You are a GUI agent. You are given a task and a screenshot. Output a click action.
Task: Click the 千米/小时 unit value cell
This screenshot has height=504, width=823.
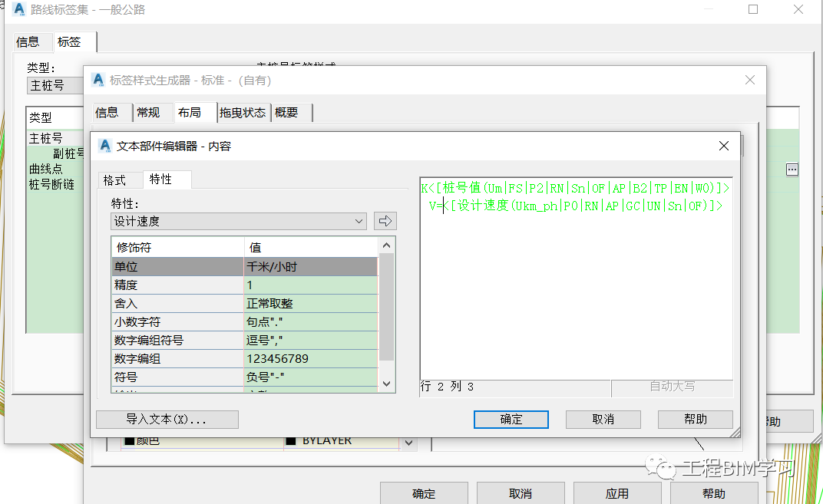[311, 266]
